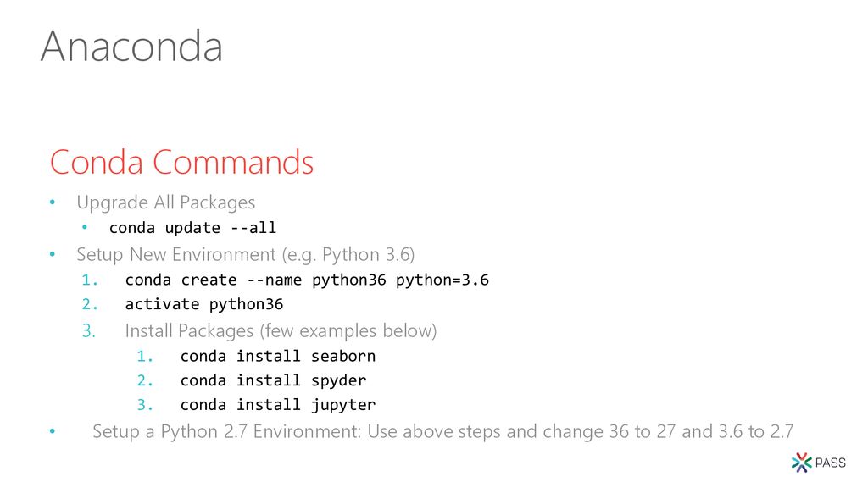Click the Anaconda slide title
The image size is (868, 488).
coord(131,46)
